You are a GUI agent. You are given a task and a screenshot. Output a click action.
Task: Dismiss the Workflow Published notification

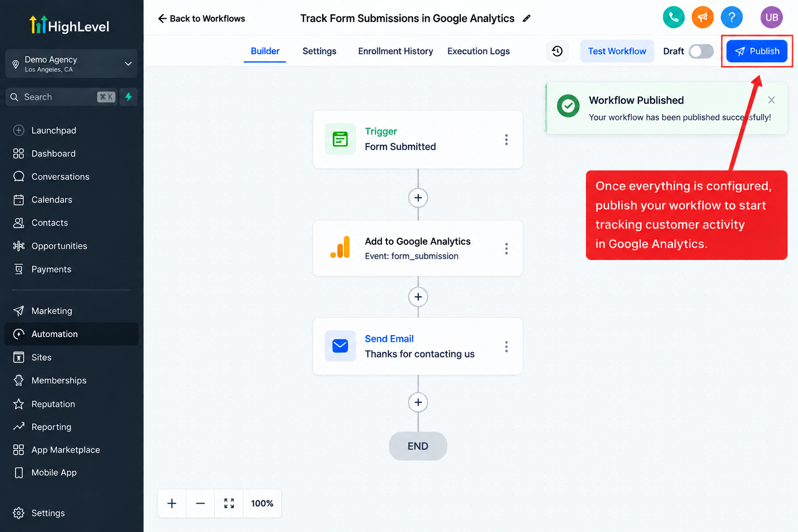(x=772, y=100)
